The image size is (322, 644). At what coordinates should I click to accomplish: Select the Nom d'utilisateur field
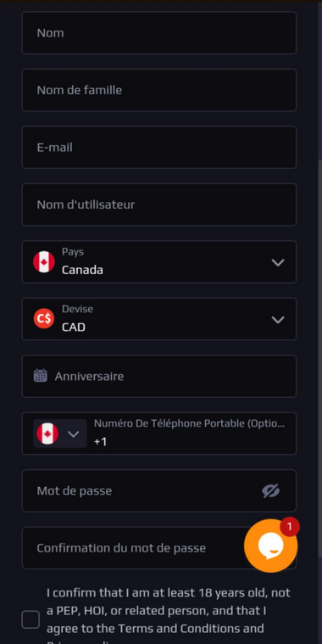159,204
